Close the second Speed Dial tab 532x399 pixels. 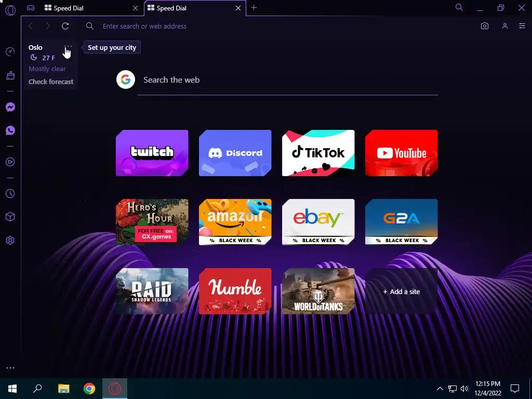click(238, 8)
